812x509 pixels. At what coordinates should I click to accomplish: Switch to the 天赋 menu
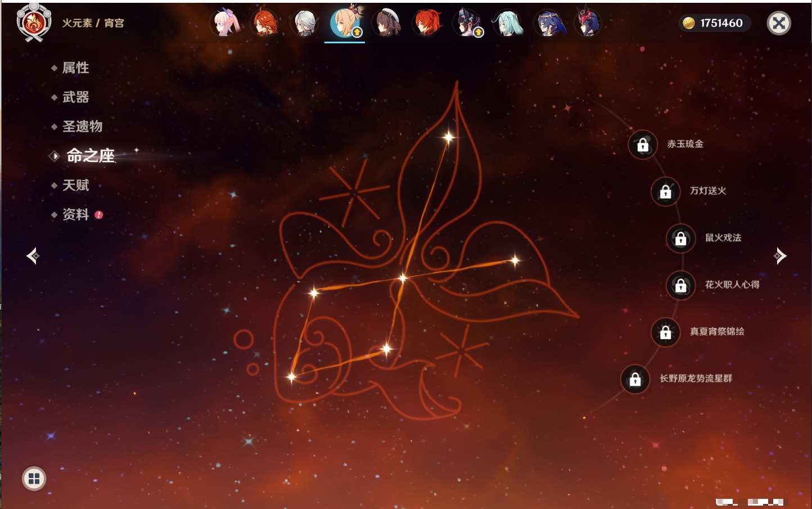(75, 185)
